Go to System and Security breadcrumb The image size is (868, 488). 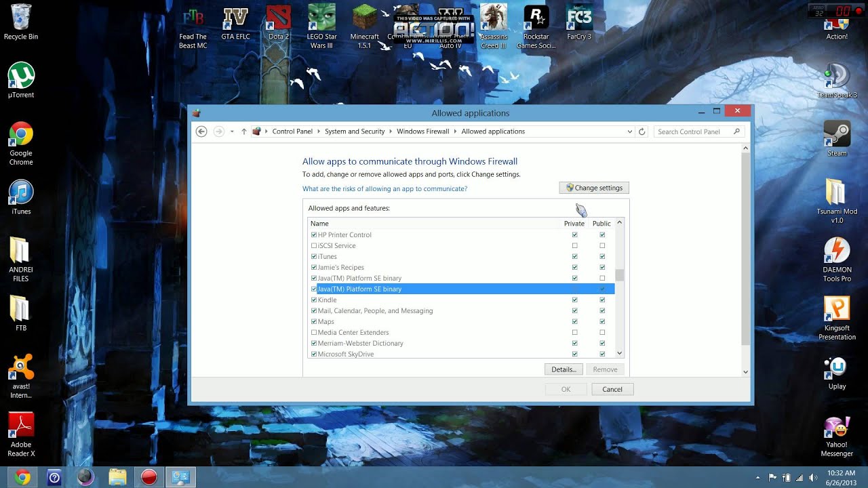pos(355,131)
